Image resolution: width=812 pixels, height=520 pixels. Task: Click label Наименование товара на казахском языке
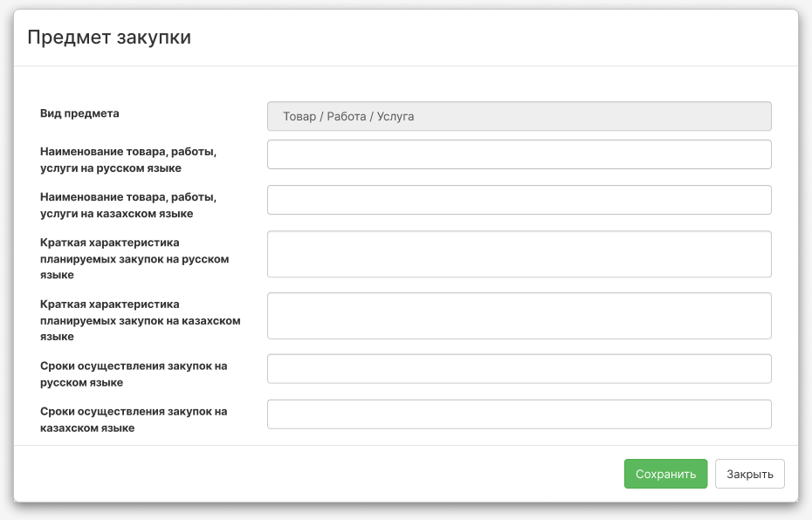[127, 205]
